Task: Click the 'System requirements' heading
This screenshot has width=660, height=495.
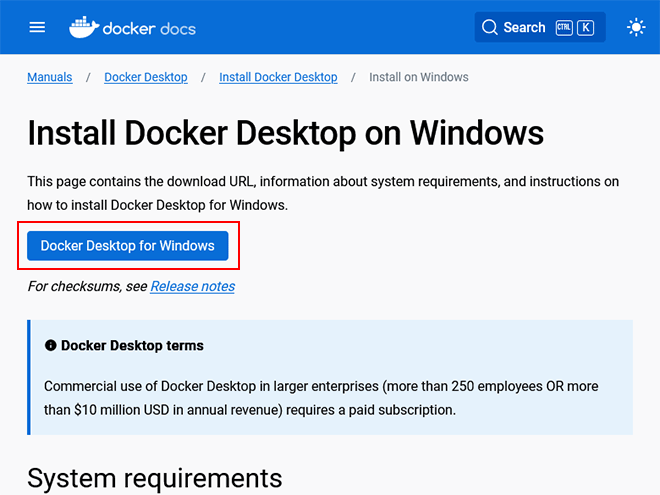Action: click(154, 479)
